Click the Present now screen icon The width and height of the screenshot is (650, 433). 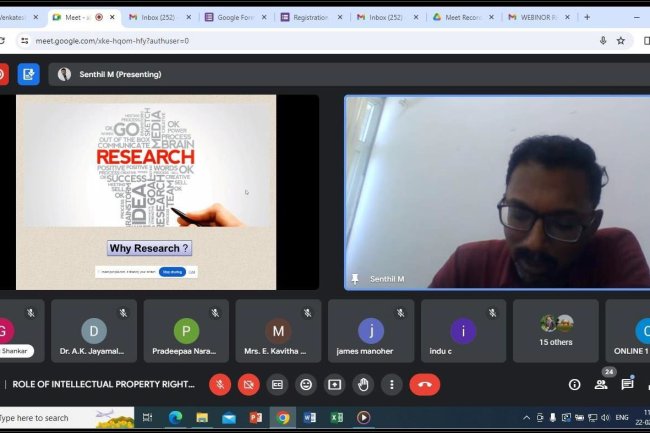pyautogui.click(x=334, y=384)
